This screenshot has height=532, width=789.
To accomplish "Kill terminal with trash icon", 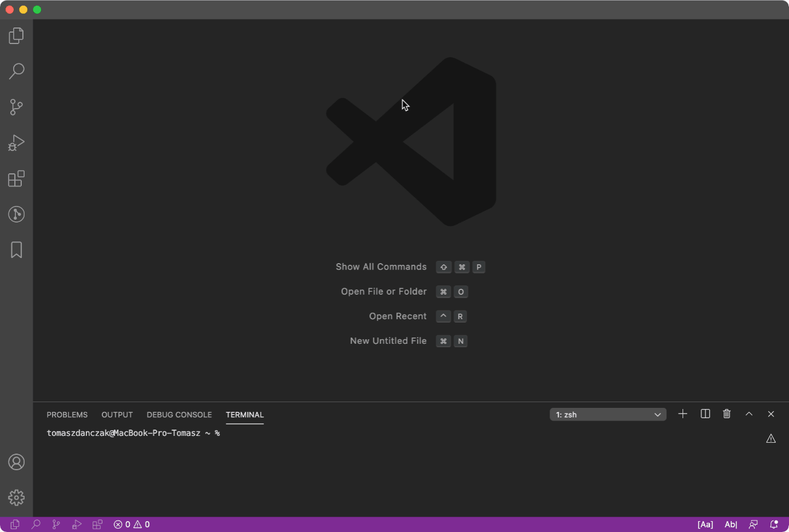I will [727, 414].
